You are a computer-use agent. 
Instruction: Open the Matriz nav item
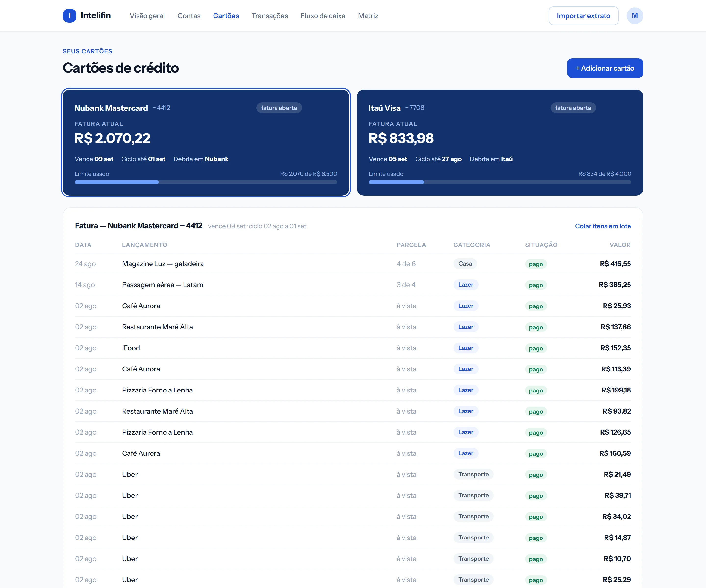coord(368,16)
